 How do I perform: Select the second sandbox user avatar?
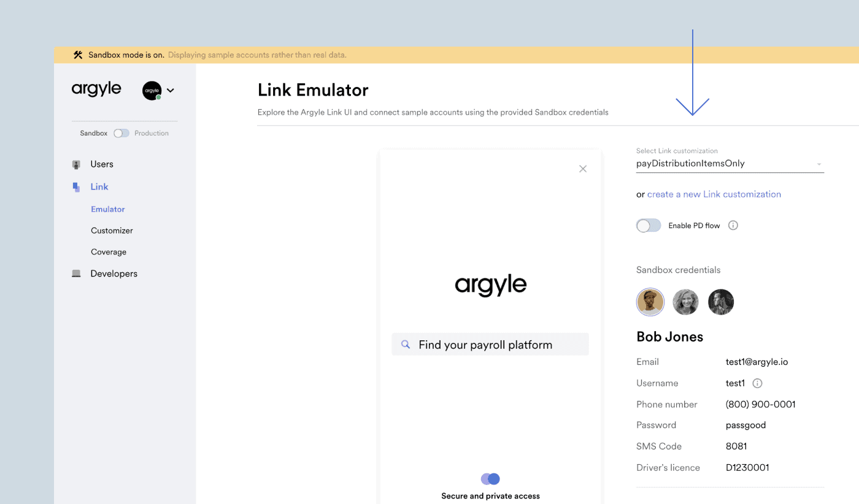[x=685, y=302]
